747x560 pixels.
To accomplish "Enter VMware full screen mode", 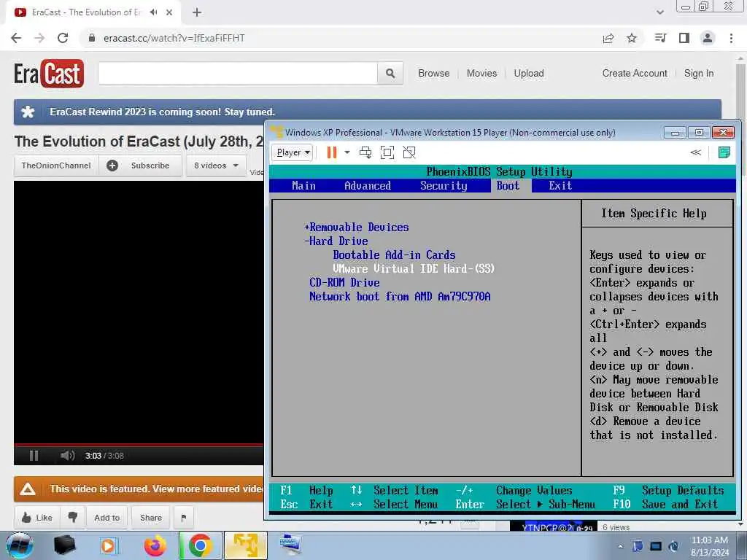I will point(387,152).
